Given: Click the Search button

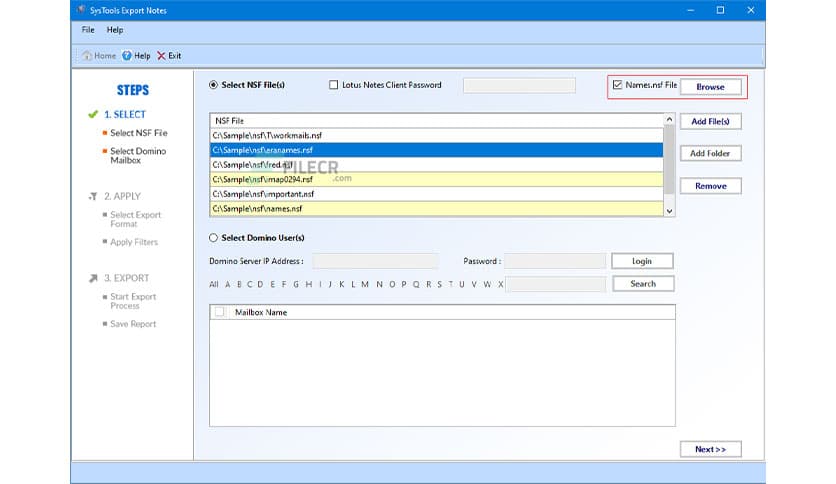Looking at the screenshot, I should point(643,284).
